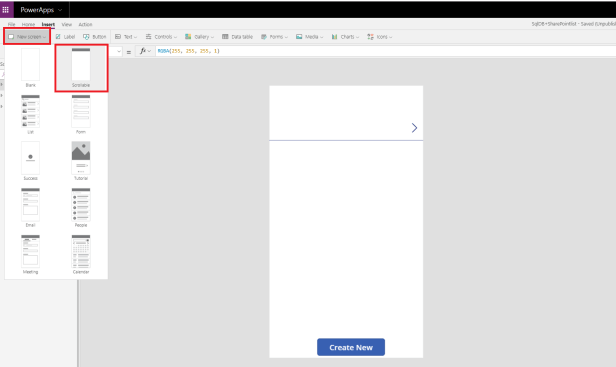The width and height of the screenshot is (616, 367).
Task: Expand the PowerApps title dropdown chevron
Action: pyautogui.click(x=60, y=10)
